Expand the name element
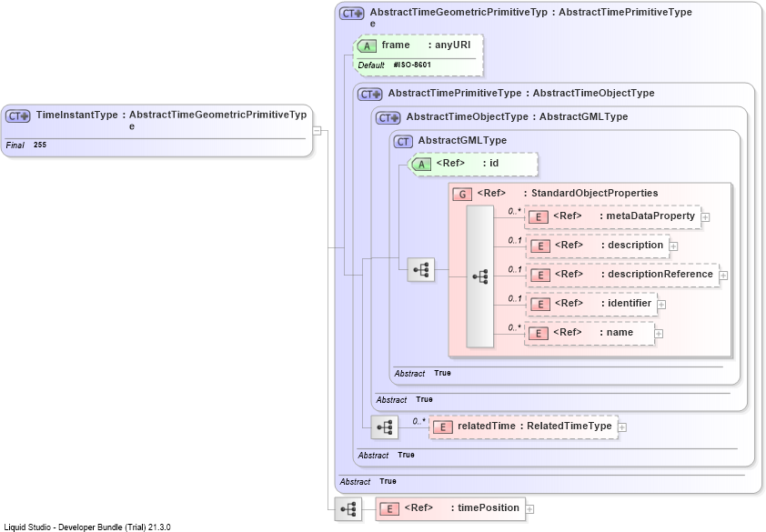Viewport: 766px width, 532px height. (x=659, y=334)
